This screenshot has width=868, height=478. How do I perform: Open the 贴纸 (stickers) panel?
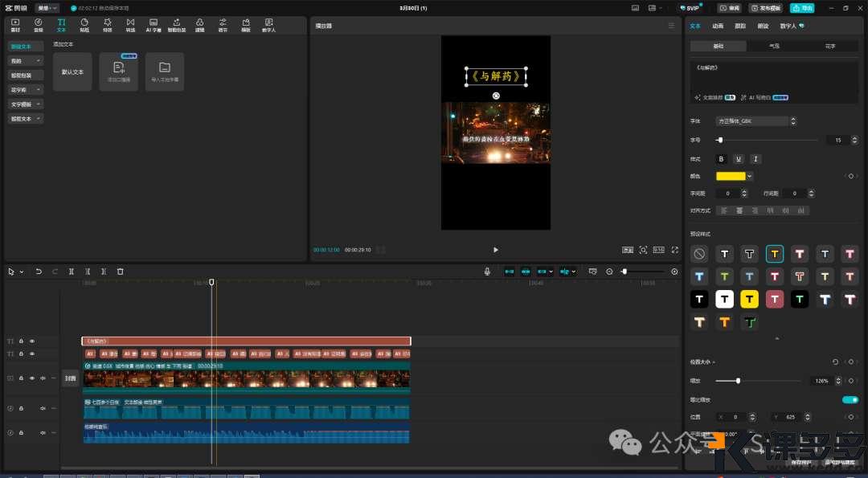pyautogui.click(x=84, y=24)
